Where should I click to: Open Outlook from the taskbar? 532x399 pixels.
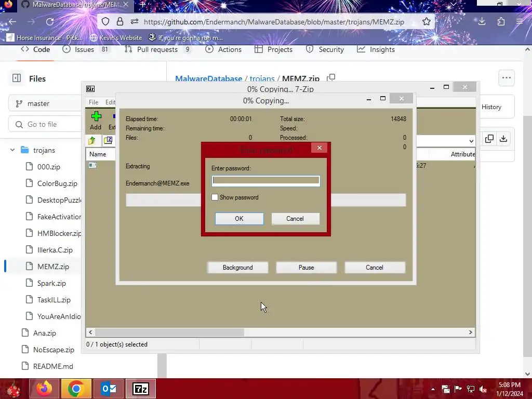tap(109, 389)
